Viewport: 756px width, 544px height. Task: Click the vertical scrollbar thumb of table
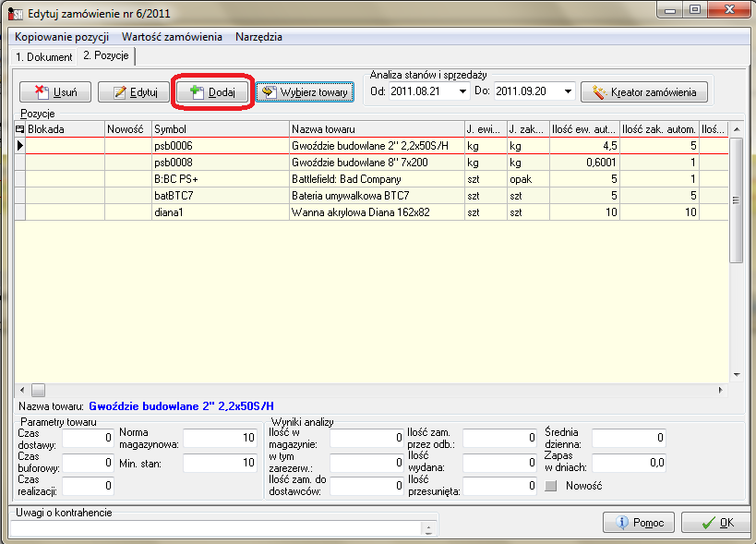[x=737, y=200]
